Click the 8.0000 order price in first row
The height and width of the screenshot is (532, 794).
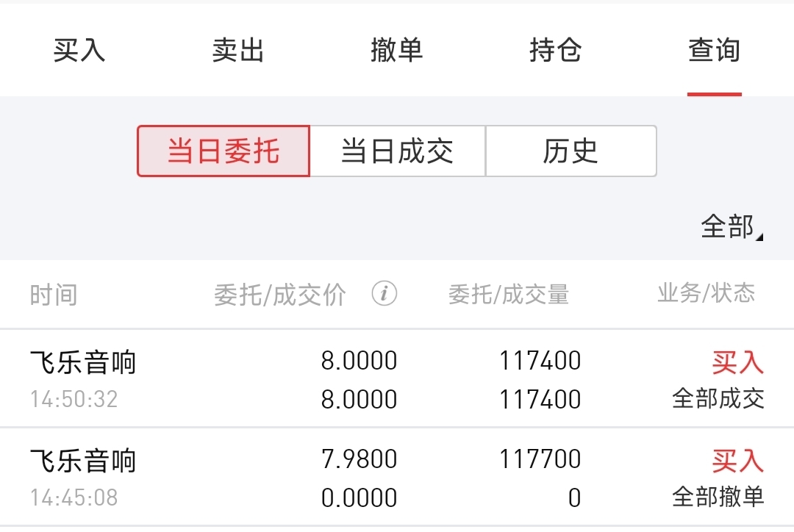tap(359, 361)
